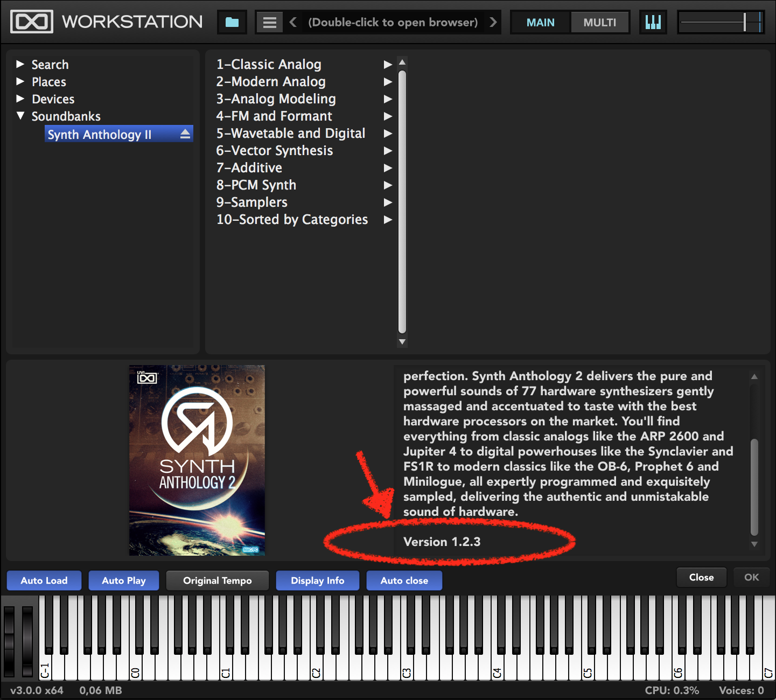Click scroll up arrow in description panel
Image resolution: width=776 pixels, height=700 pixels.
(x=754, y=377)
